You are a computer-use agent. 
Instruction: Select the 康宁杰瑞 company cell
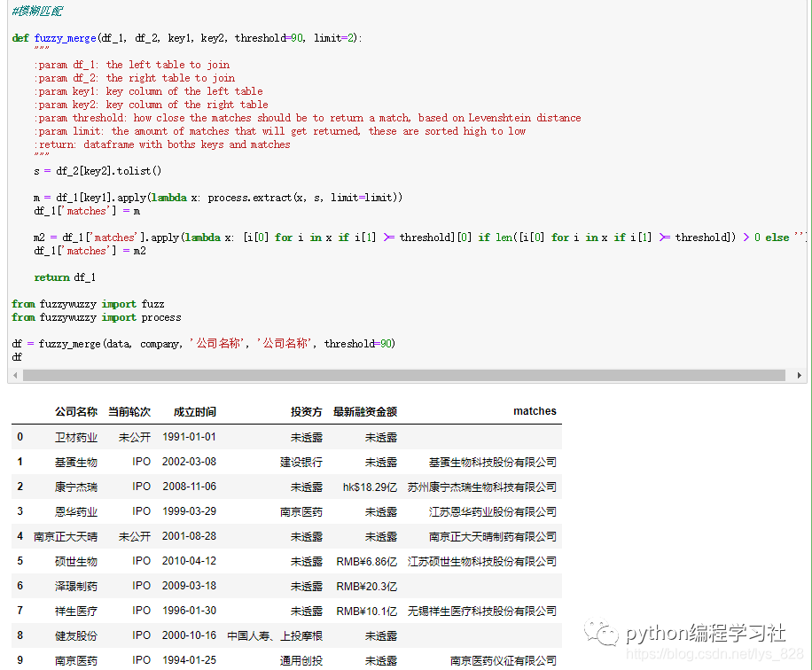(76, 487)
